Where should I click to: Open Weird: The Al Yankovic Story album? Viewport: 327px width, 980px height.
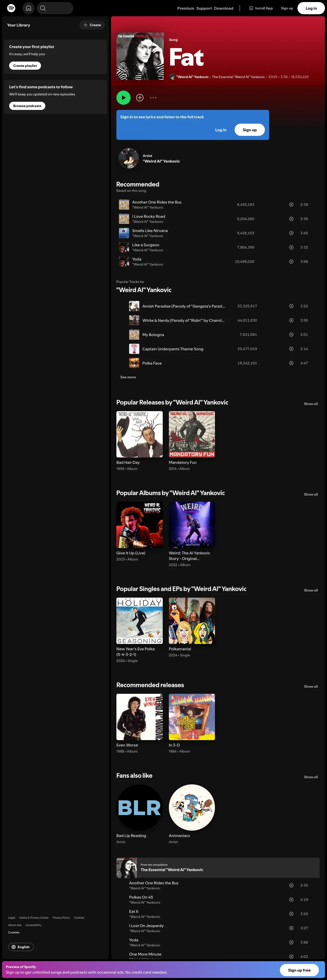pyautogui.click(x=192, y=525)
